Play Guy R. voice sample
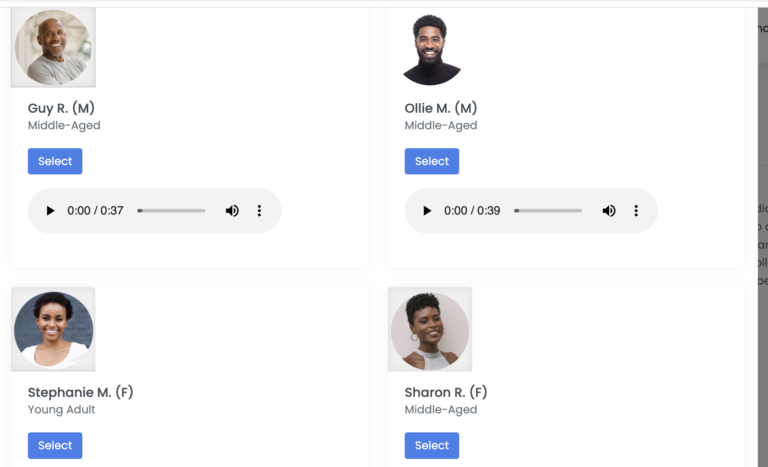This screenshot has height=467, width=768. click(x=50, y=211)
